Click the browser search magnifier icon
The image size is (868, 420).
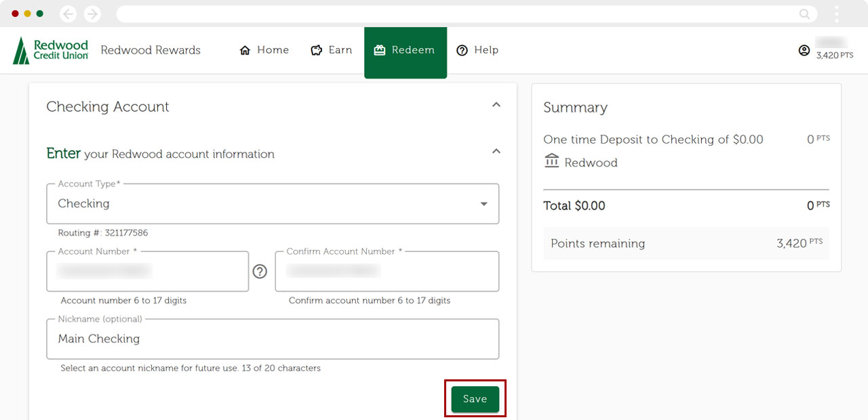pos(804,14)
